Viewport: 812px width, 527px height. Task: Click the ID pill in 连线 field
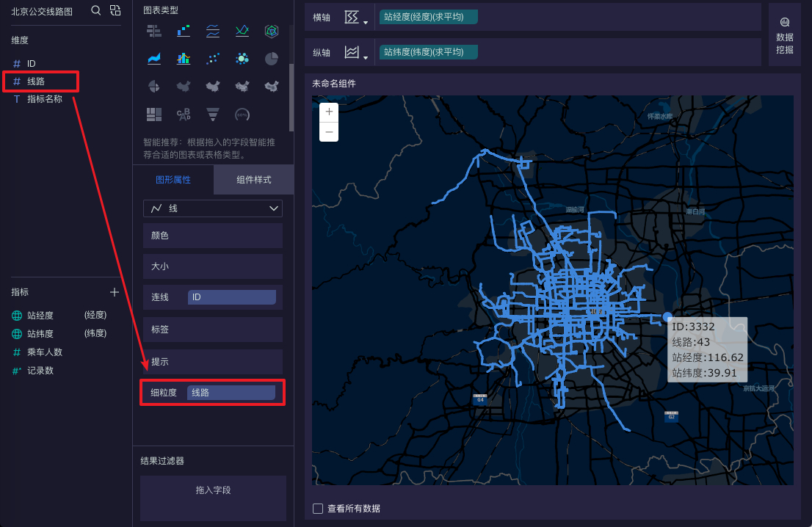[x=231, y=297]
